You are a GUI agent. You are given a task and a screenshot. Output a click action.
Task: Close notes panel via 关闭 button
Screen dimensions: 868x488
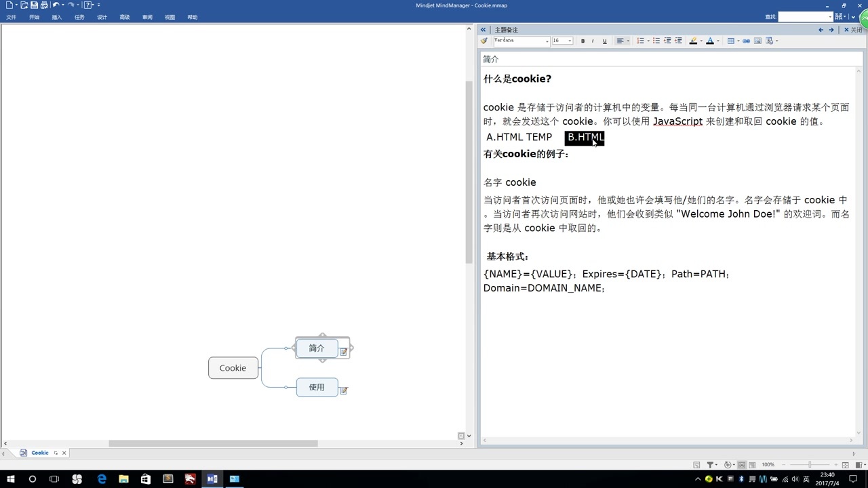[x=853, y=30]
